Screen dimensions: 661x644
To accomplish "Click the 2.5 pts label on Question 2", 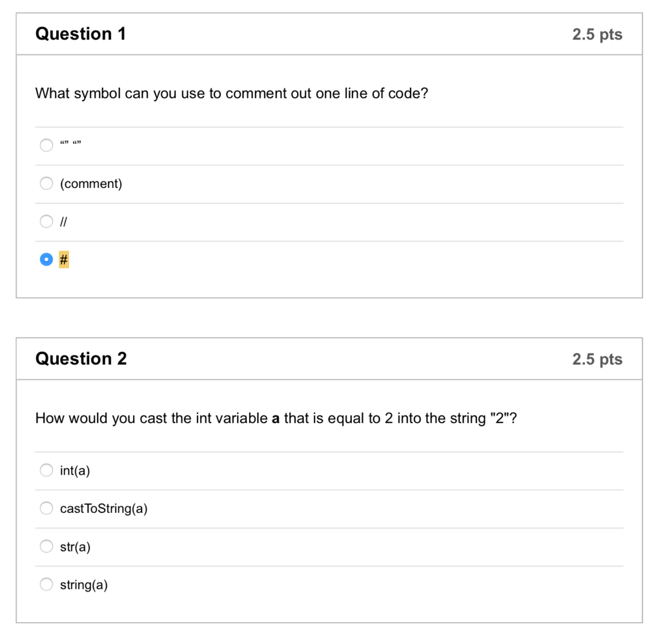I will [x=597, y=359].
